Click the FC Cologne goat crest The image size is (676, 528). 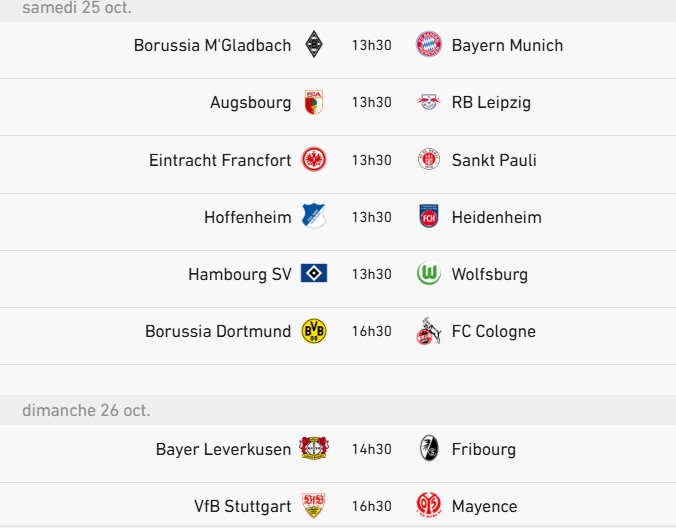click(x=429, y=331)
